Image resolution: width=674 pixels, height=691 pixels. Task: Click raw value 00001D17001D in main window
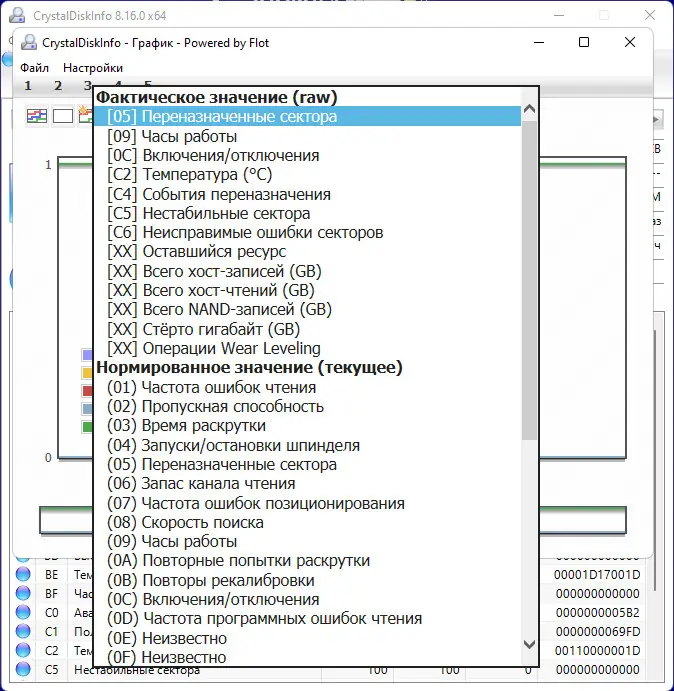coord(597,574)
